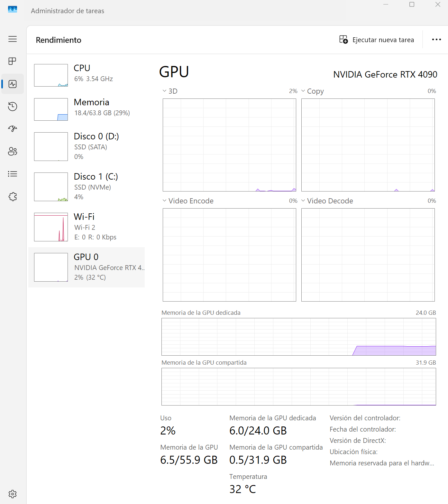Open the Services puzzle icon
Image resolution: width=448 pixels, height=504 pixels.
coord(13,197)
